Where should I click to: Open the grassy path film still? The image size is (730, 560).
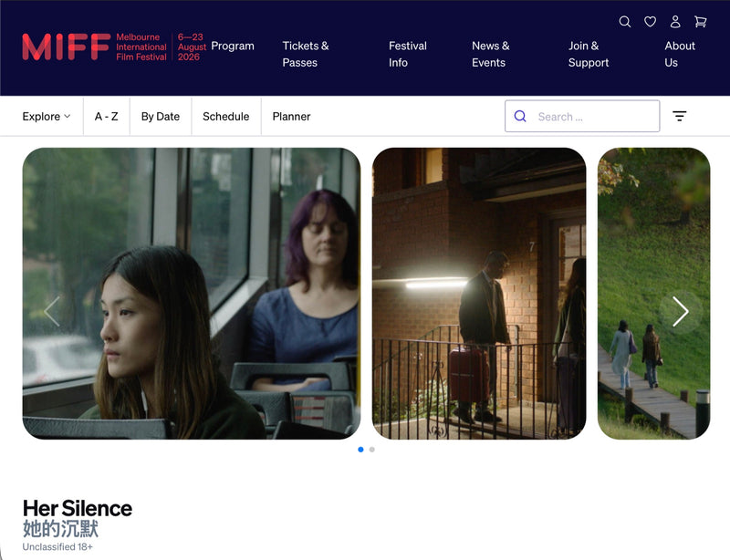coord(653,294)
